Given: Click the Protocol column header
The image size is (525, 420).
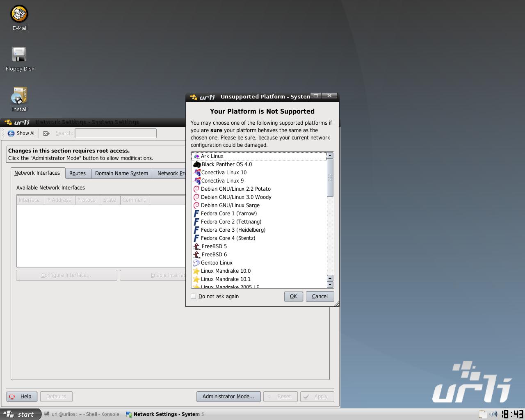Looking at the screenshot, I should [87, 200].
